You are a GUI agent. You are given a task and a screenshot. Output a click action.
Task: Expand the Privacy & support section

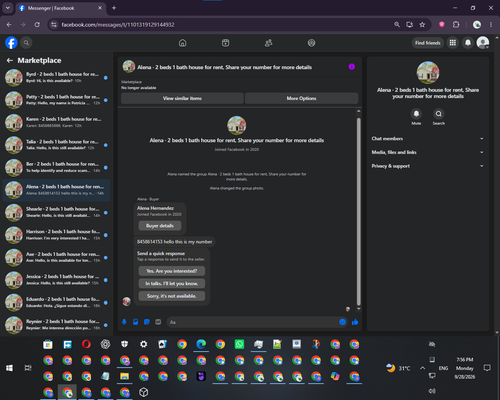(x=428, y=166)
